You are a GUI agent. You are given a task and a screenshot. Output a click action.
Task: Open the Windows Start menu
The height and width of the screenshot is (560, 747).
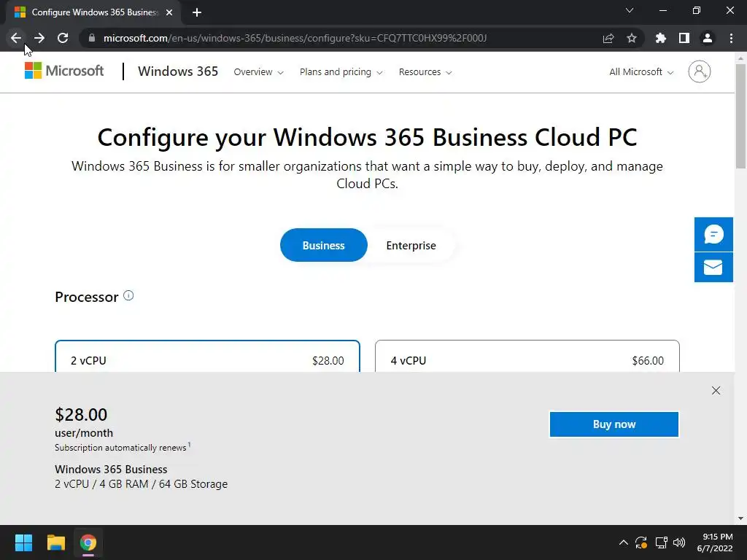click(23, 542)
